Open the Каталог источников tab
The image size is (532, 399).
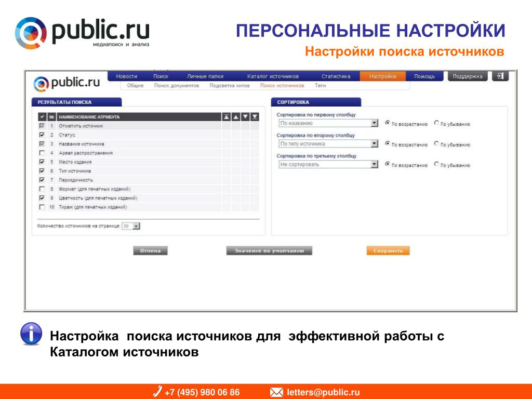tap(273, 76)
